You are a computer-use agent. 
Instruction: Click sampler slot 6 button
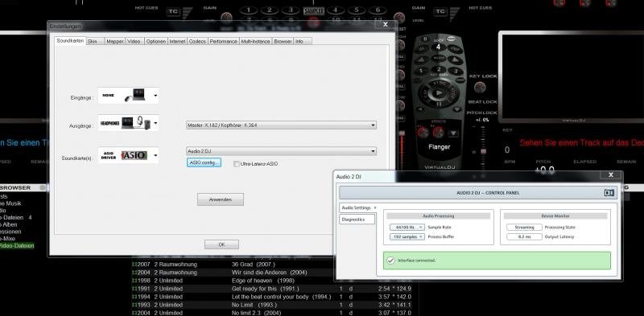point(378,10)
